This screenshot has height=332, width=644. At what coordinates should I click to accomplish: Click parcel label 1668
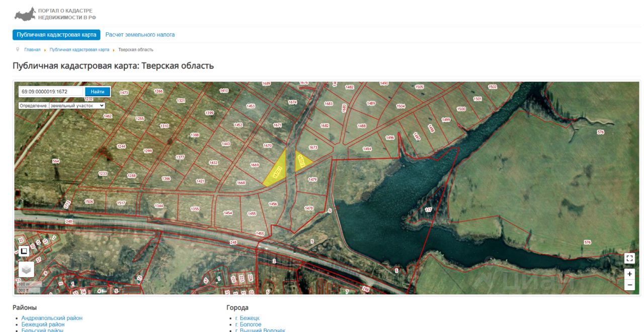pyautogui.click(x=241, y=183)
